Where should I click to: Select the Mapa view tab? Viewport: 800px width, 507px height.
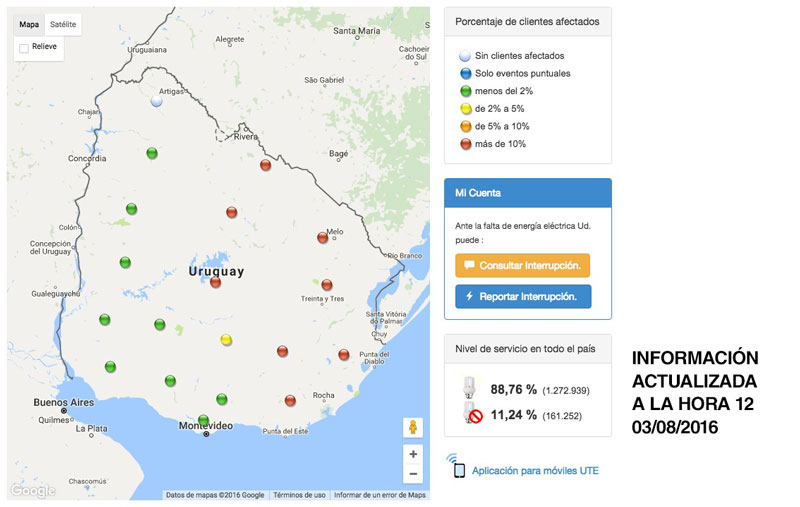pos(29,24)
